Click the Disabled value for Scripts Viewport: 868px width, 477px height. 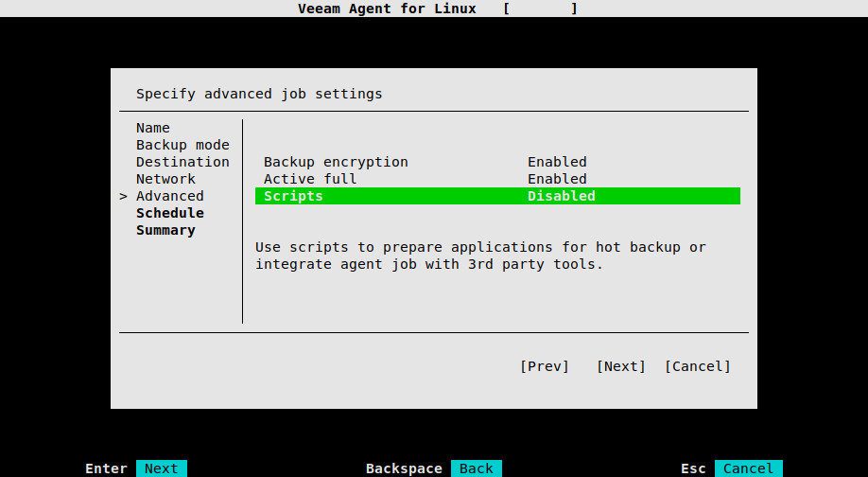pos(562,196)
